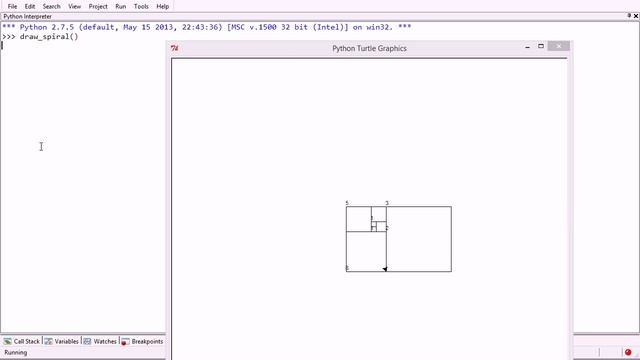
Task: Open the Run menu
Action: pyautogui.click(x=120, y=7)
